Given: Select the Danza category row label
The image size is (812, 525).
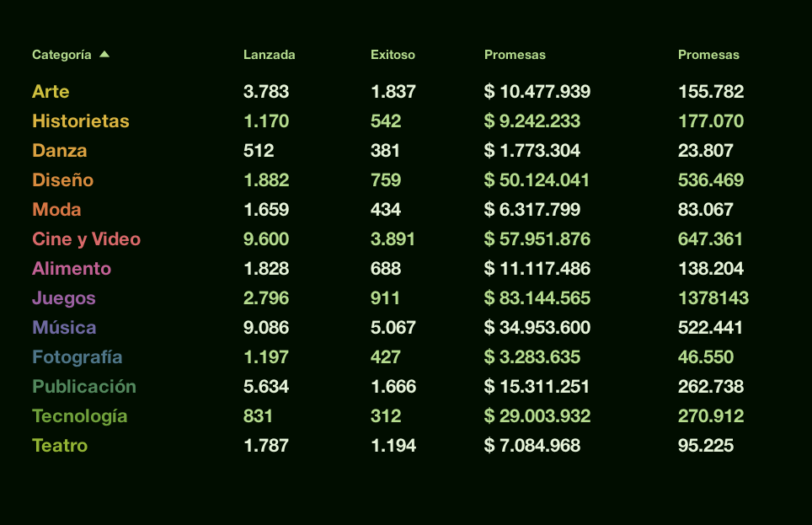Looking at the screenshot, I should pyautogui.click(x=59, y=151).
